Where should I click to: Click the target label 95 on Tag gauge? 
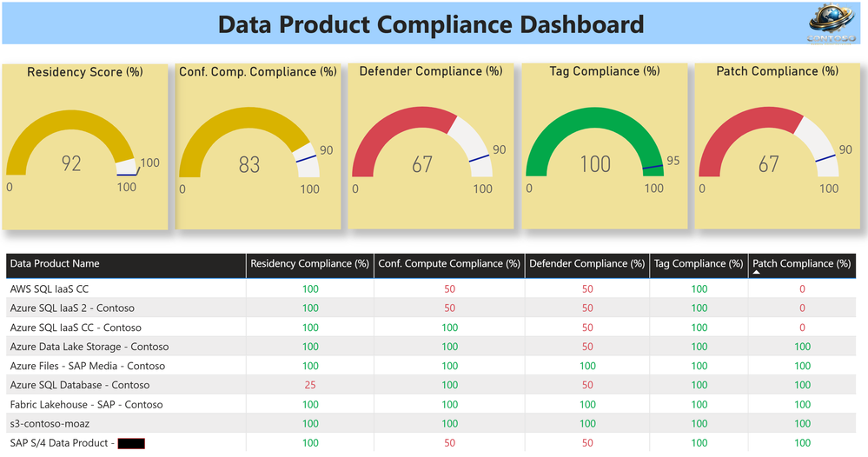pos(673,161)
